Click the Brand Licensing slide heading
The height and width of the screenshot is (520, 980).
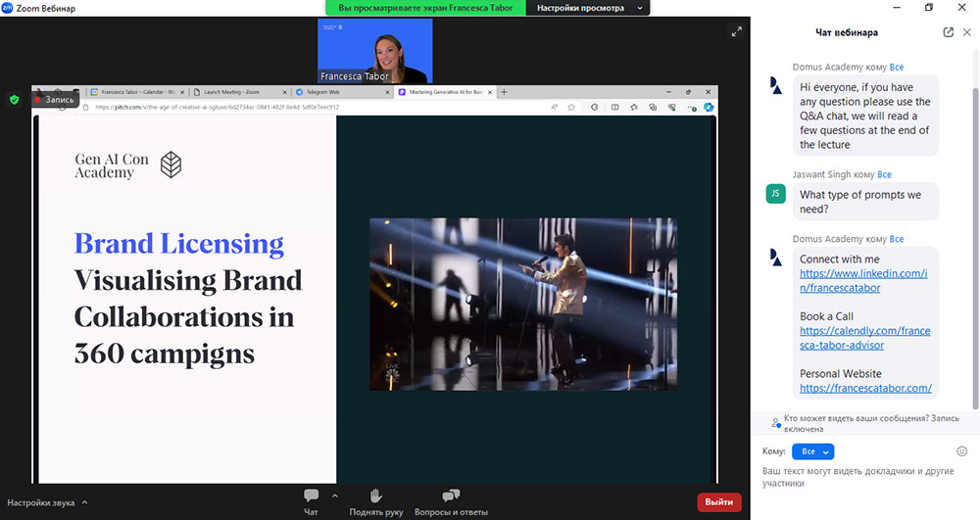[178, 244]
